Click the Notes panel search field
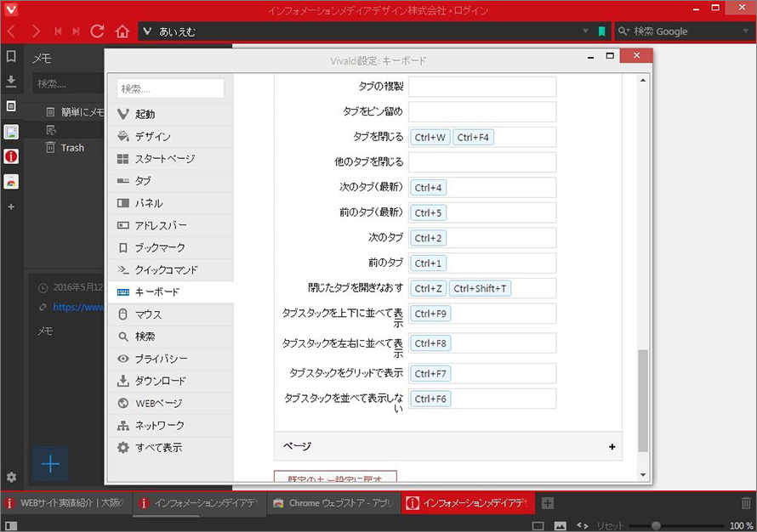Screen dimensions: 757x532 click(x=69, y=84)
